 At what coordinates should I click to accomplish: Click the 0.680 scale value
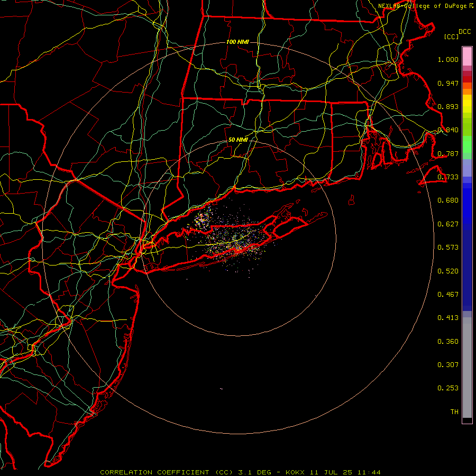coord(448,200)
